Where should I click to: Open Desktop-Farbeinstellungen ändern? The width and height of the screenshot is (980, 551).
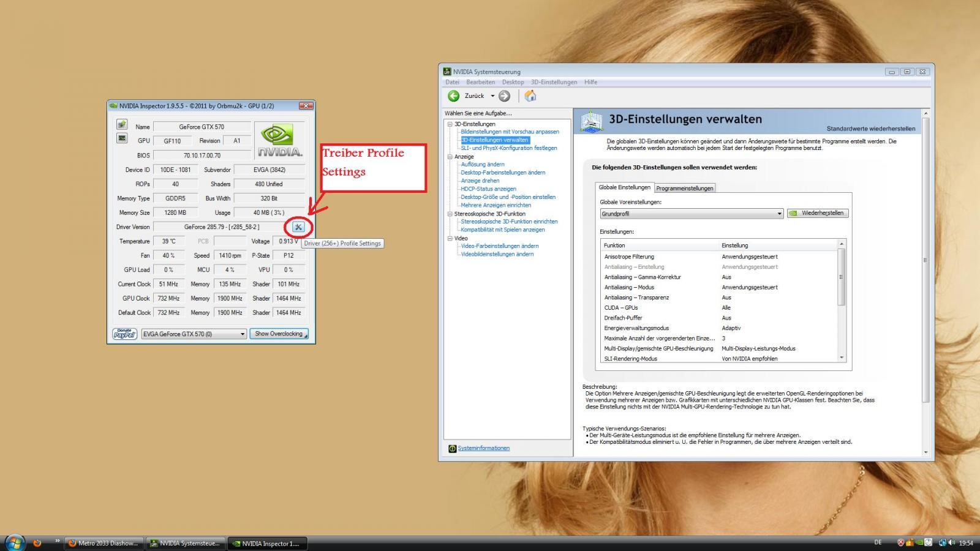[x=503, y=173]
